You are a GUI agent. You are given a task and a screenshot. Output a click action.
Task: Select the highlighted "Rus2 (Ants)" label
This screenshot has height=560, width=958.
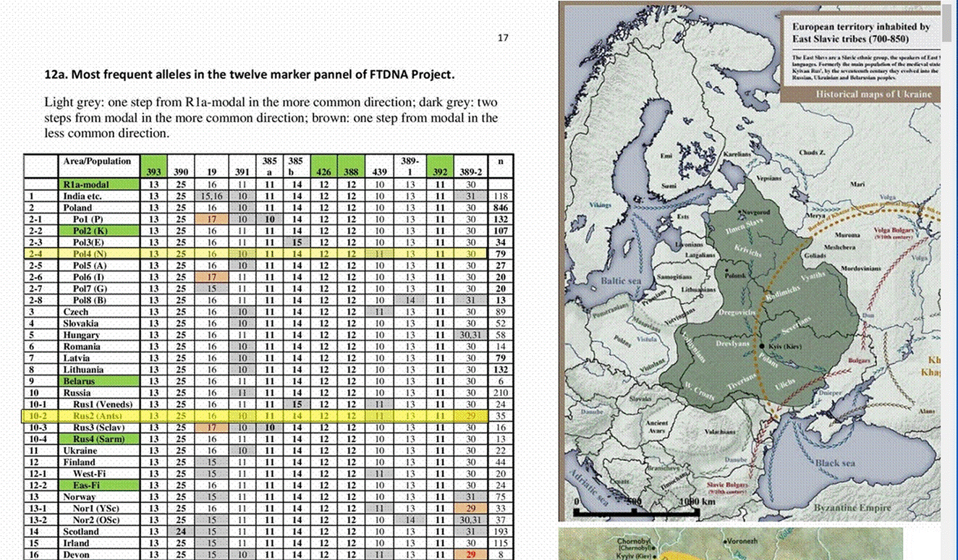tap(98, 416)
